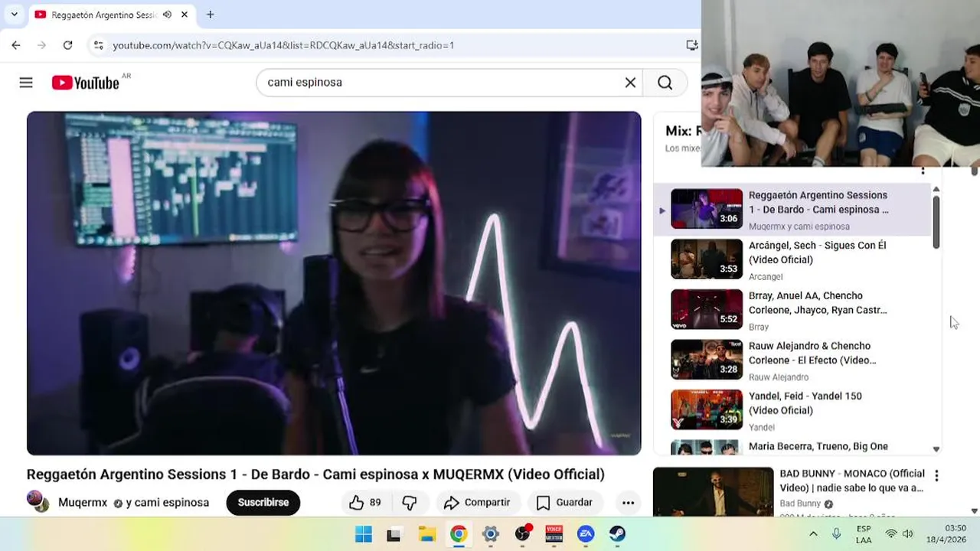Image resolution: width=980 pixels, height=551 pixels.
Task: Launch the EA app from taskbar
Action: coord(586,534)
